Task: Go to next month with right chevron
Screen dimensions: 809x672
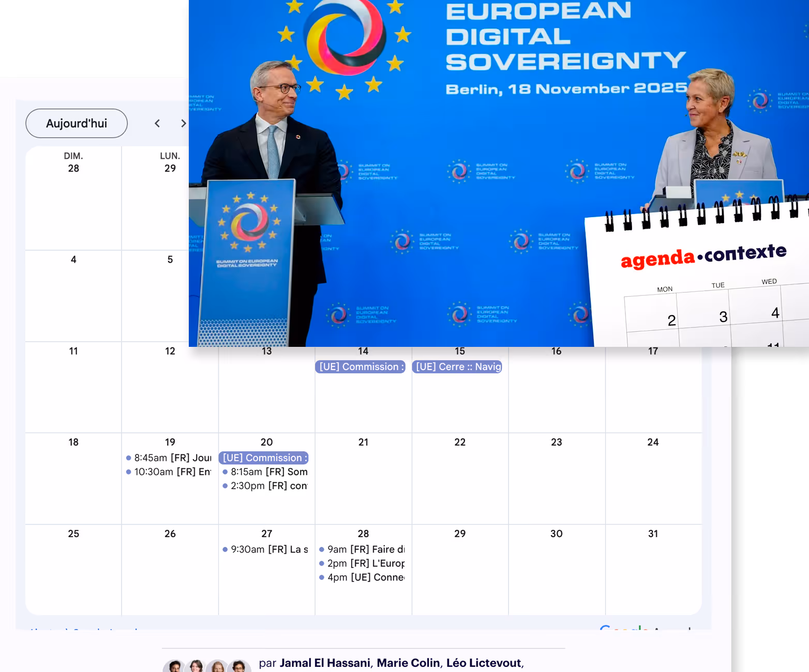Action: (183, 124)
